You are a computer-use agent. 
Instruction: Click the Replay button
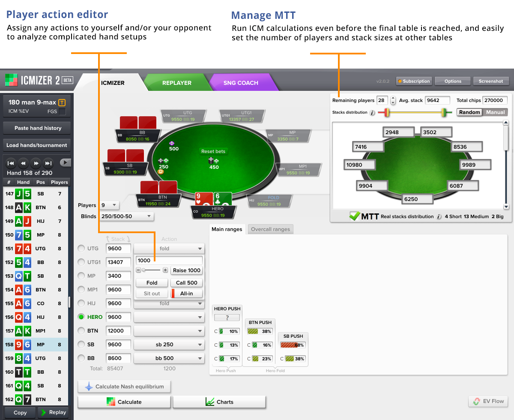(54, 412)
